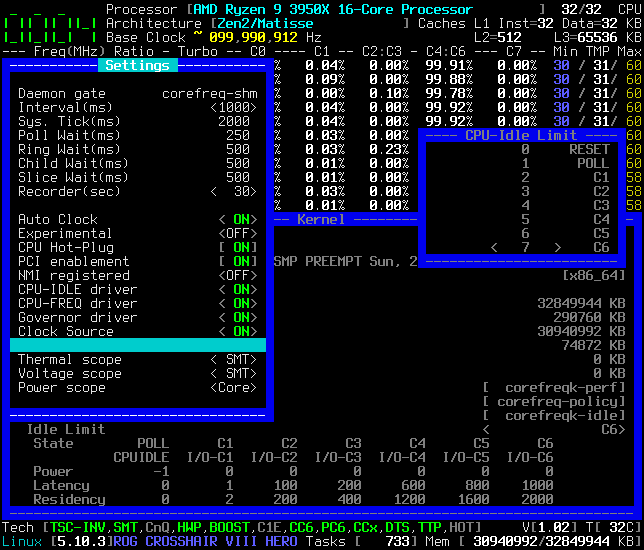The height and width of the screenshot is (550, 644).
Task: Change Voltage scope SMT selector
Action: [234, 373]
